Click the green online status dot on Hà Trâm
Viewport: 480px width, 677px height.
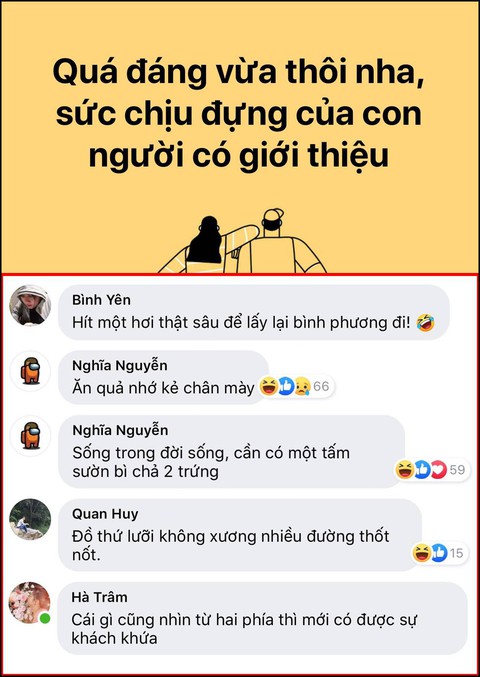pos(44,619)
